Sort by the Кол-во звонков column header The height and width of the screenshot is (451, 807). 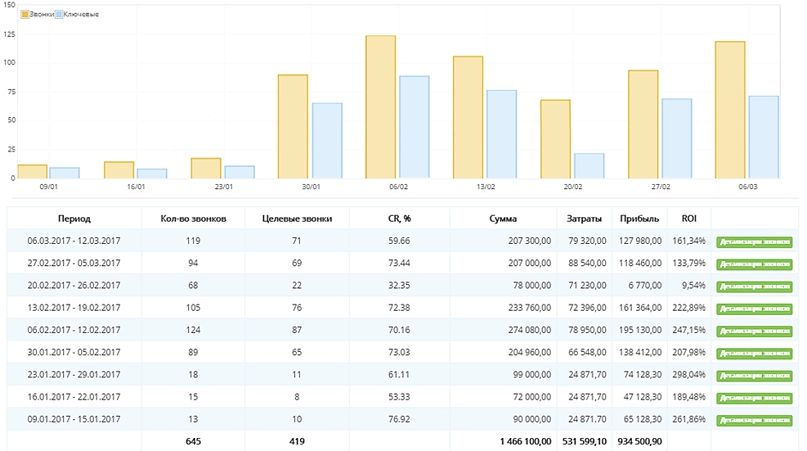tap(193, 219)
